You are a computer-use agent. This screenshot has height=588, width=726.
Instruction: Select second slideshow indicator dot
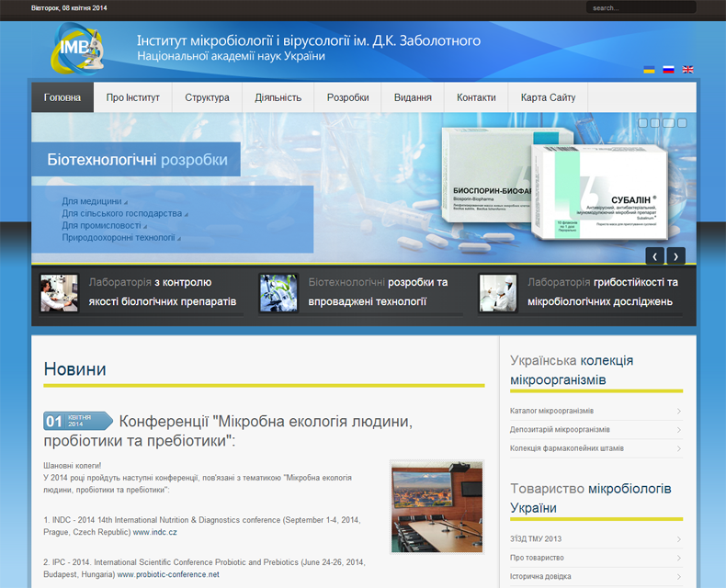point(654,123)
